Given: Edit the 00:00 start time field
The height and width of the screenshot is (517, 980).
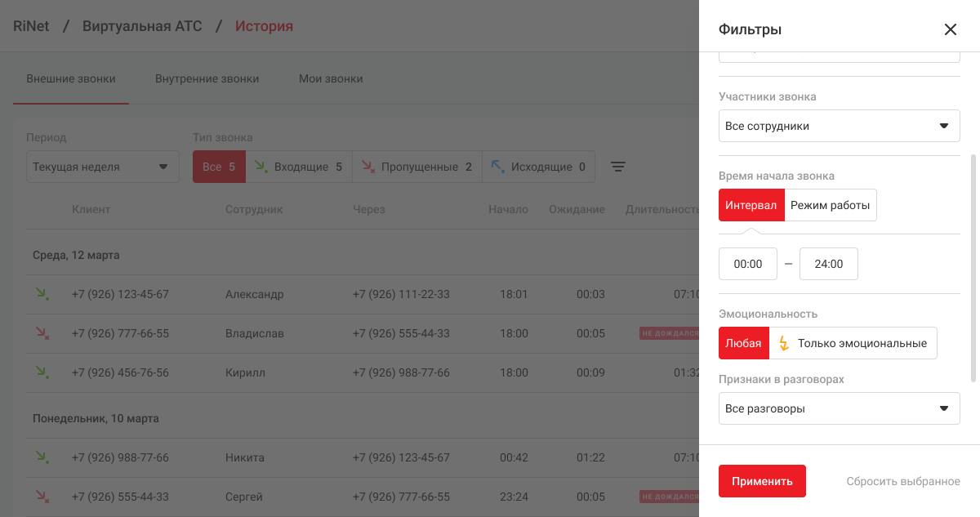Looking at the screenshot, I should tap(748, 264).
